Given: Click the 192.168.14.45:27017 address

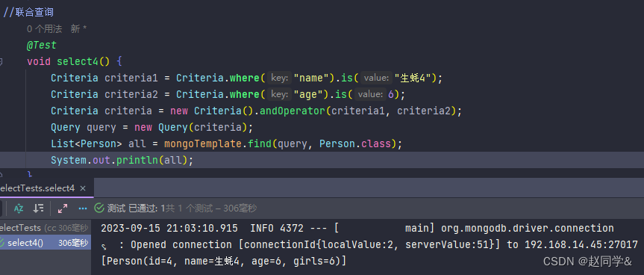Looking at the screenshot, I should tap(581, 245).
